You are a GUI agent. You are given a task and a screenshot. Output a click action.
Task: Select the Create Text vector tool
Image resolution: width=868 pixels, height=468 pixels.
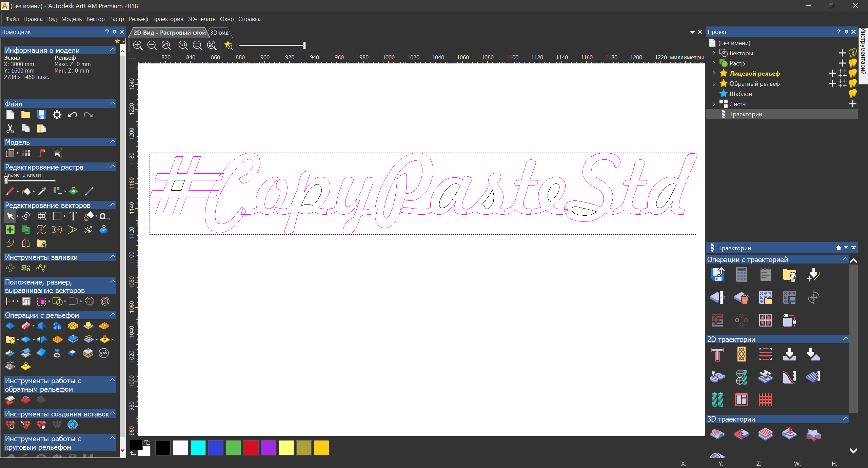[73, 216]
